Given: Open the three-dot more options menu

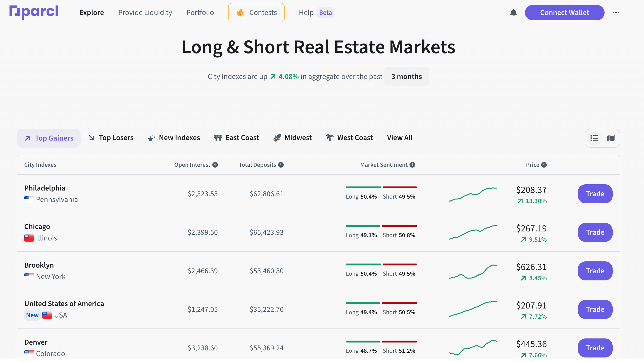Looking at the screenshot, I should 616,13.
